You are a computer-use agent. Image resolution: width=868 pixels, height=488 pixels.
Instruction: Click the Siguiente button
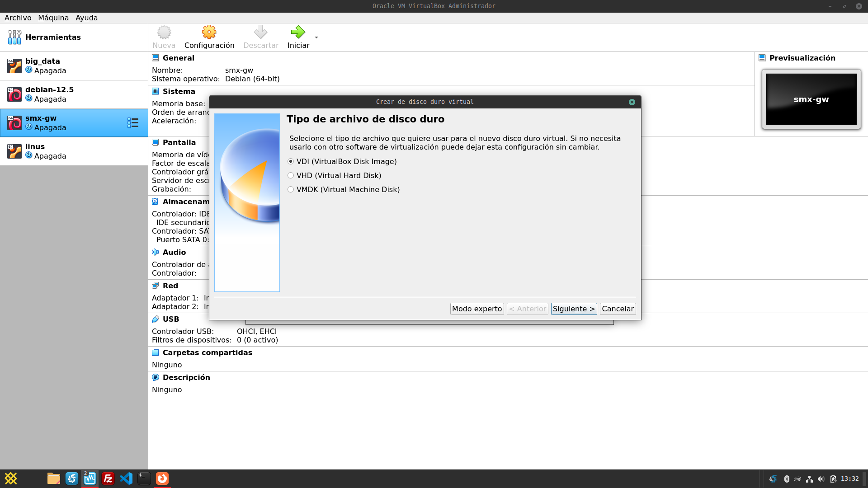point(574,309)
